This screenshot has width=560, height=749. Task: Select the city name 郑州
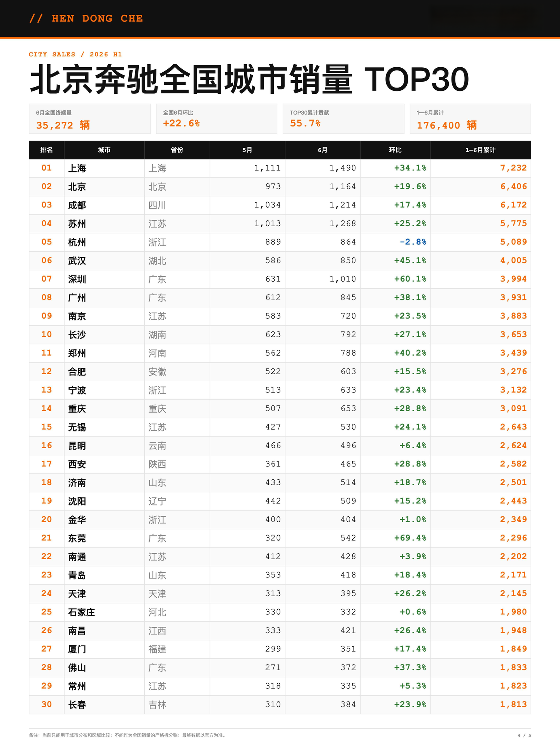click(x=77, y=353)
